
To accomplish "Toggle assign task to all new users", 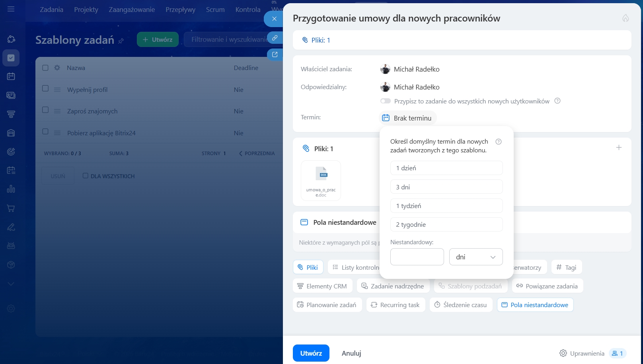I will coord(385,101).
